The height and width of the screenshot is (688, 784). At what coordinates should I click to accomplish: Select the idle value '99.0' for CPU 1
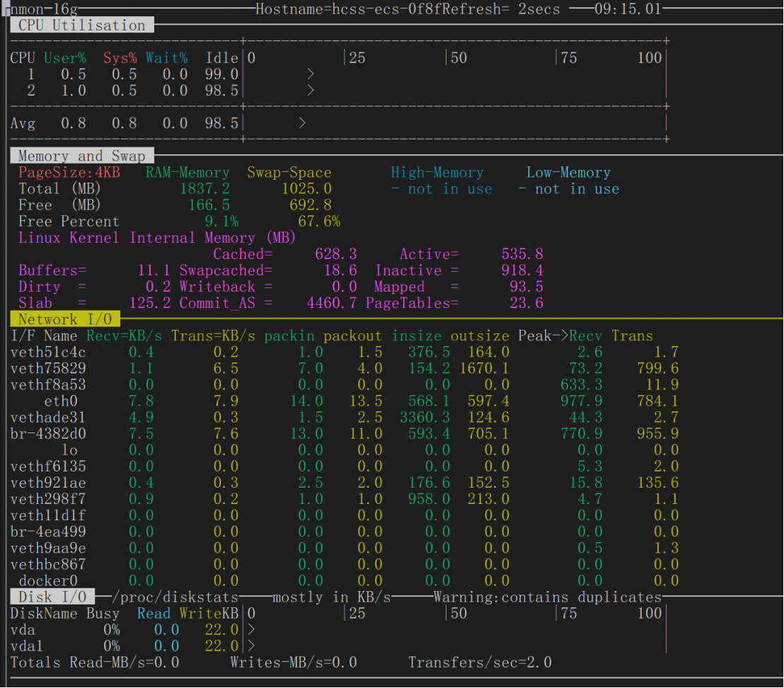pyautogui.click(x=221, y=74)
